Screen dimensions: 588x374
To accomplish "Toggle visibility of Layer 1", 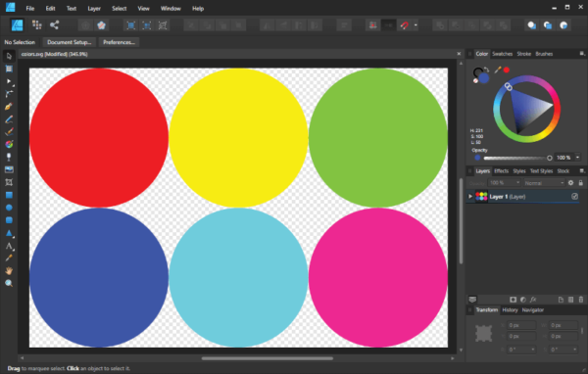I will (x=574, y=197).
